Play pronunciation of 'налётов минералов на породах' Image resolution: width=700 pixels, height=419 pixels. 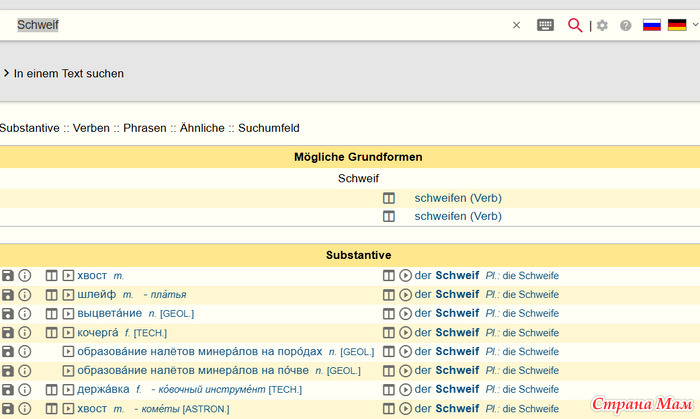click(x=68, y=351)
